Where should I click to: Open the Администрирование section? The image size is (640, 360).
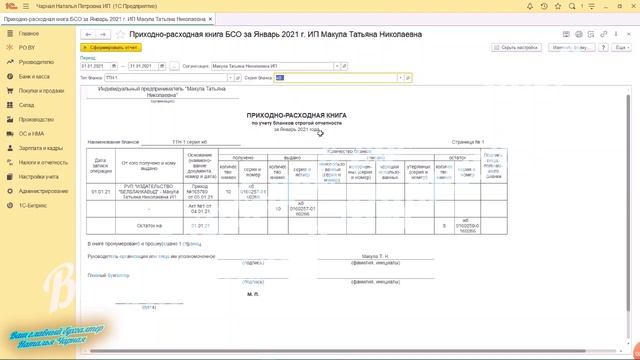43,191
